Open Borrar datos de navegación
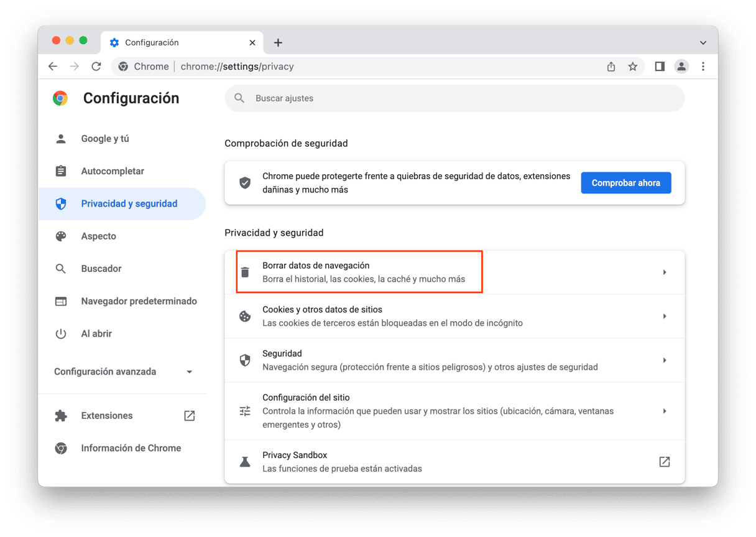Viewport: 756px width, 537px height. (454, 273)
